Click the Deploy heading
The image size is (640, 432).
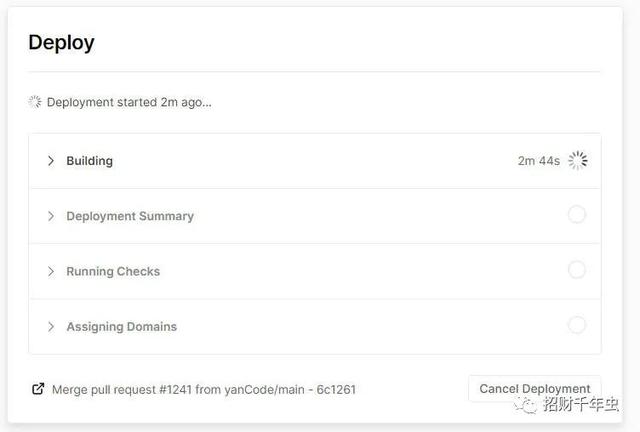[61, 43]
